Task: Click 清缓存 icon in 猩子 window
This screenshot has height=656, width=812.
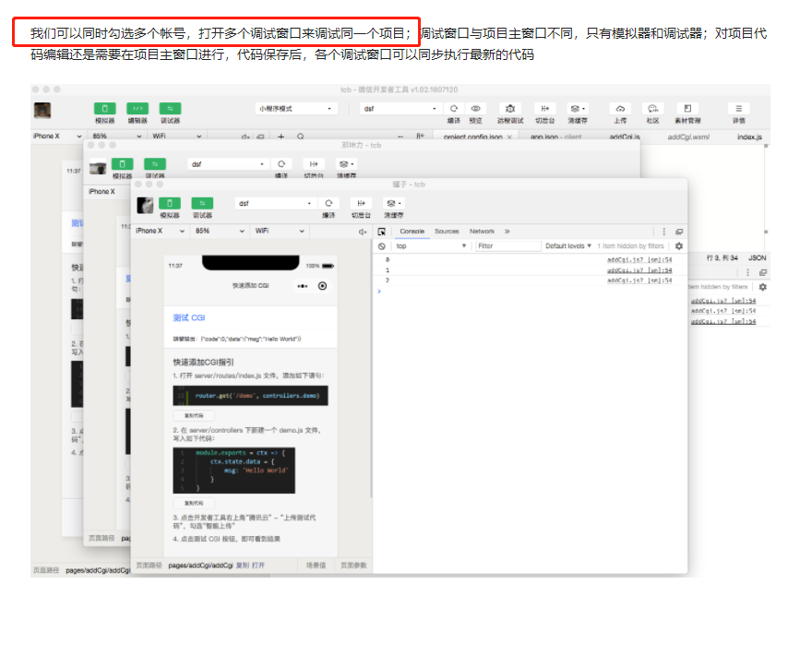Action: pyautogui.click(x=394, y=203)
